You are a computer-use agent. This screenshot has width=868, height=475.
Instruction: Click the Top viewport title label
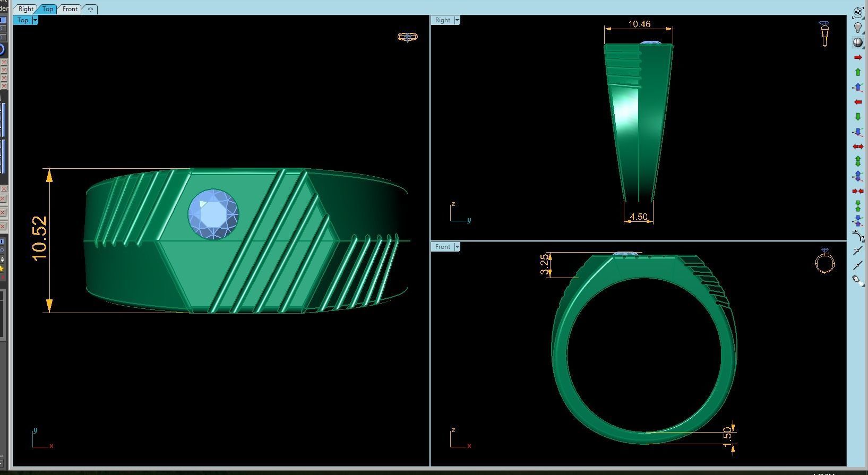coord(22,20)
